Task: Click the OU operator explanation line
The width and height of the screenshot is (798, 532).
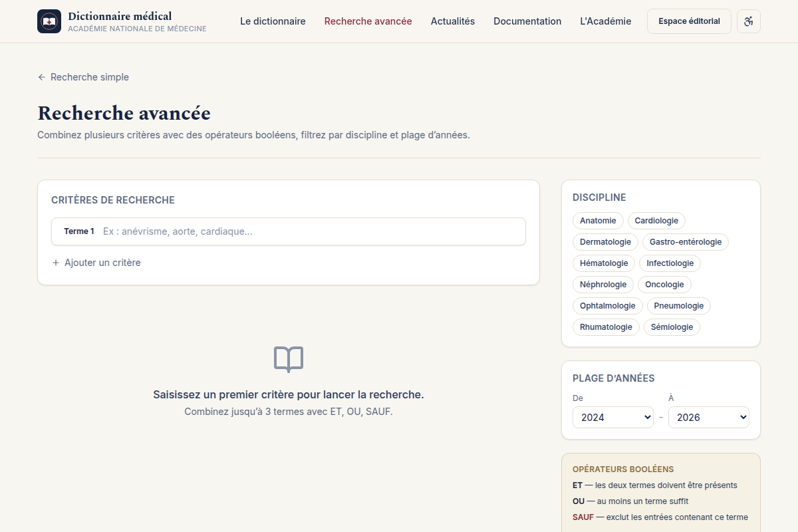Action: pyautogui.click(x=630, y=501)
